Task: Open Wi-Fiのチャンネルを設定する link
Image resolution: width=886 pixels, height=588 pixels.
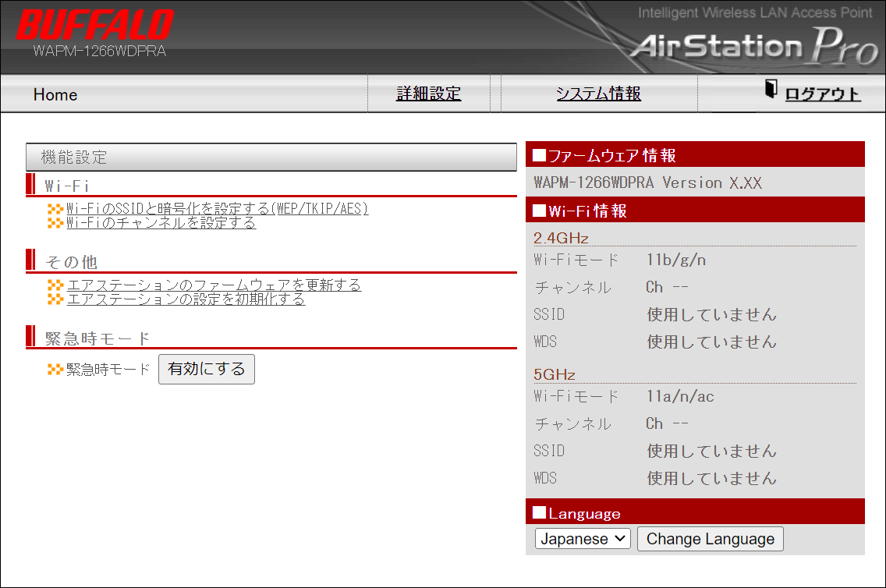Action: [x=161, y=223]
